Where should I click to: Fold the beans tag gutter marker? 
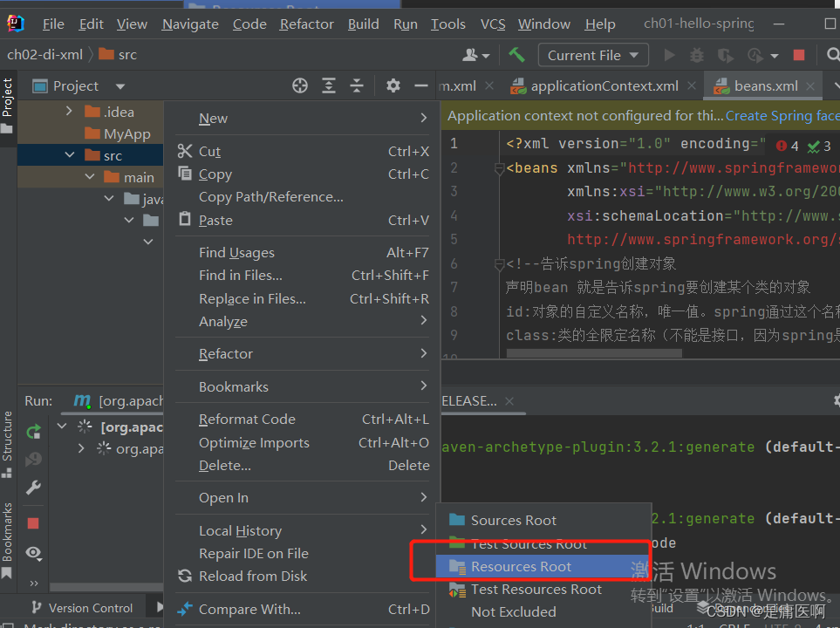pos(499,169)
